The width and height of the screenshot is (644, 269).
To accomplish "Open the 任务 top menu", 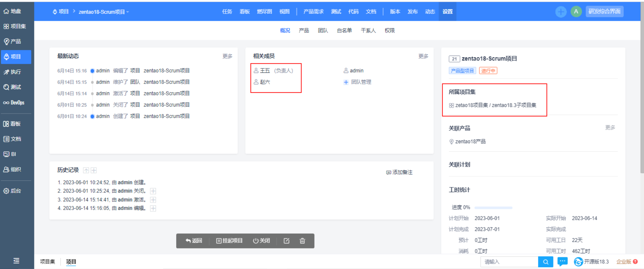I will click(227, 11).
